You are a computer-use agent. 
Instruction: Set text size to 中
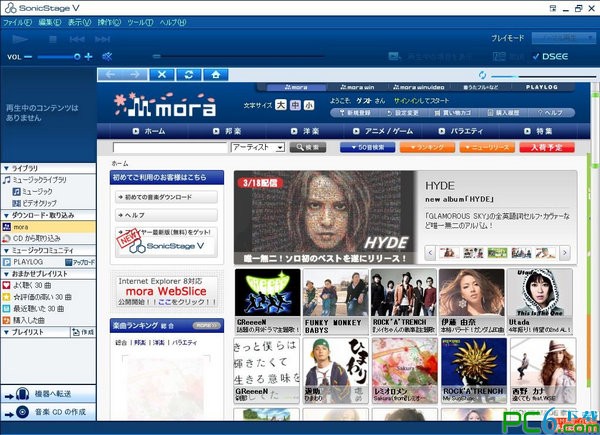295,105
